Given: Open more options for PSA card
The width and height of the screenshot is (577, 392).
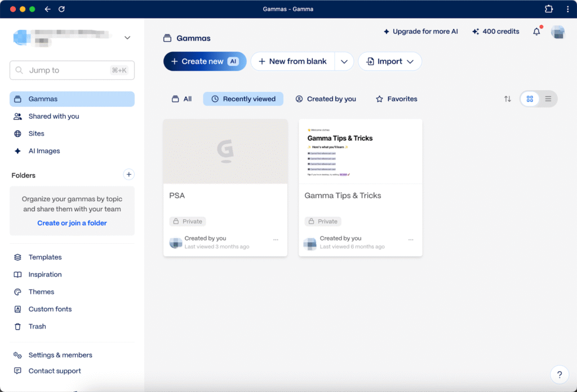Looking at the screenshot, I should click(x=276, y=240).
